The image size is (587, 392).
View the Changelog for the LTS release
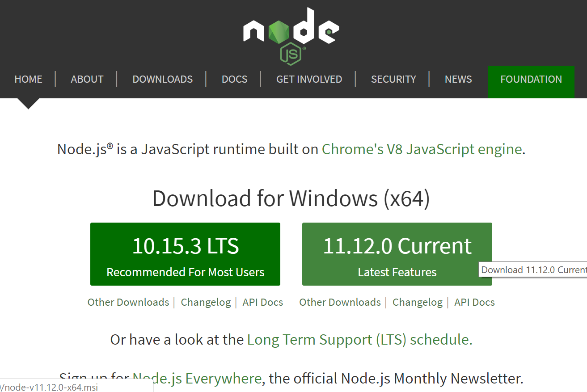coord(206,302)
